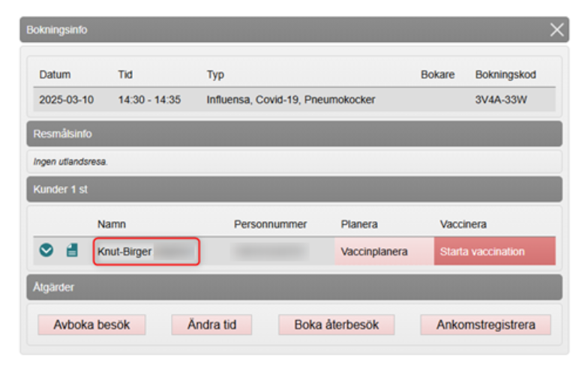Click the Personnummer column header
Image resolution: width=588 pixels, height=374 pixels.
271,224
